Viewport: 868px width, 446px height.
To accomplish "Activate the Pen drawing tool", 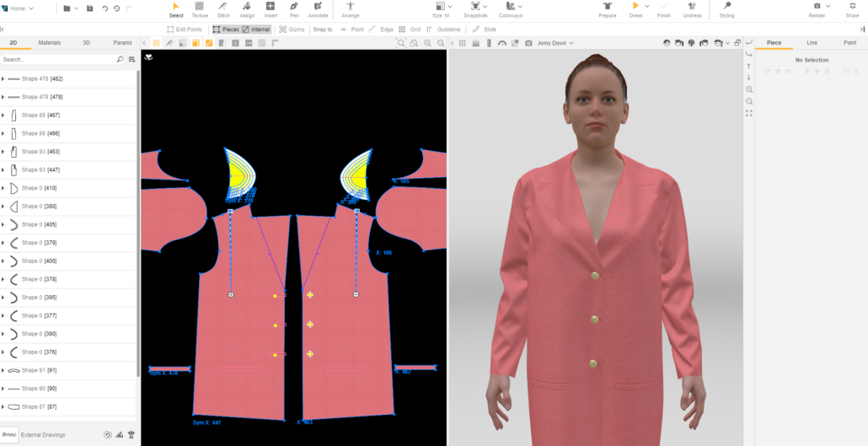I will pyautogui.click(x=294, y=9).
